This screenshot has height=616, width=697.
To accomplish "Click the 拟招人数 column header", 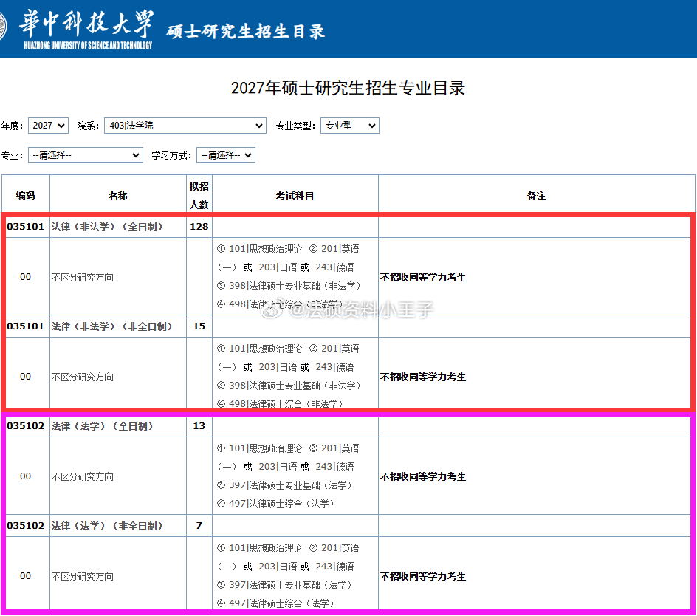I will 199,195.
